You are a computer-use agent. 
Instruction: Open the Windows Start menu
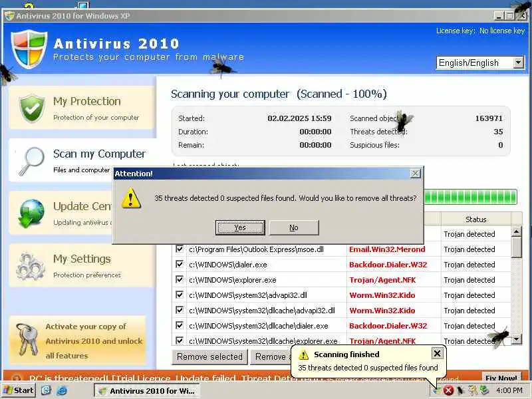[x=19, y=390]
